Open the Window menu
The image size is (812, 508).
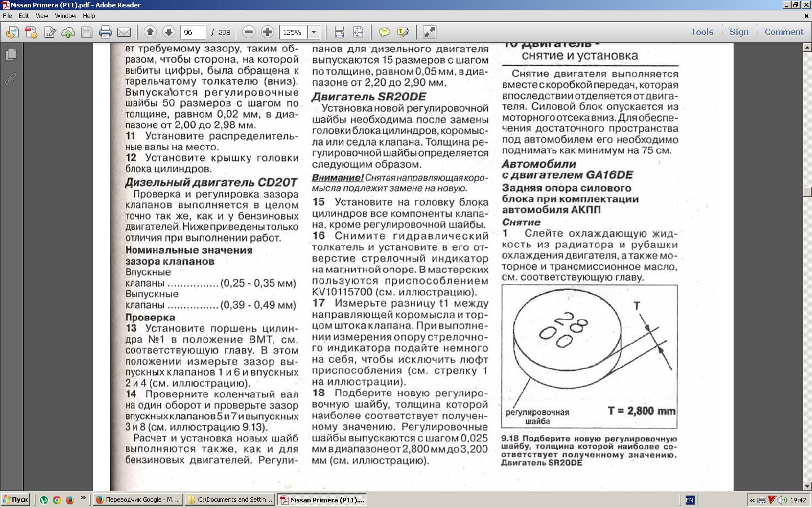point(65,16)
